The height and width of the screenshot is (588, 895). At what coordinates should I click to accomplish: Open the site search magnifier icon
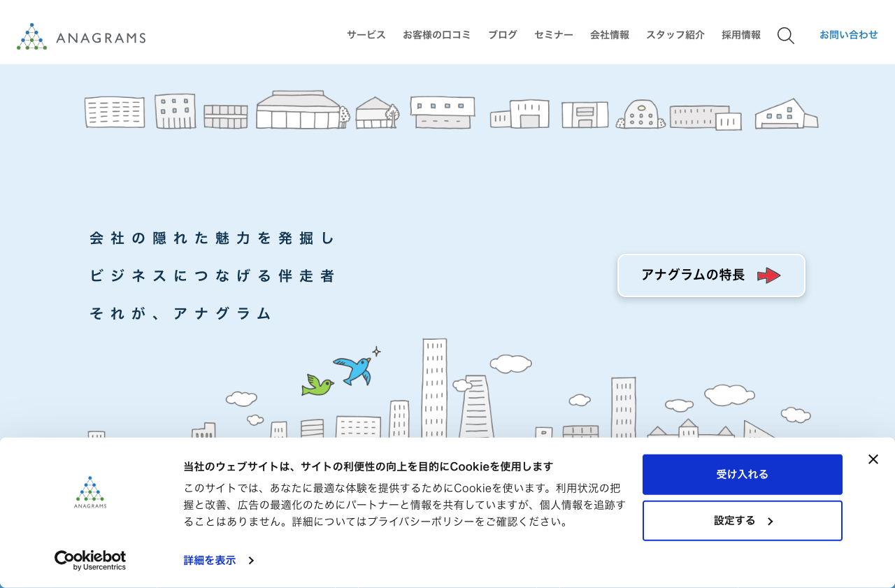click(785, 36)
